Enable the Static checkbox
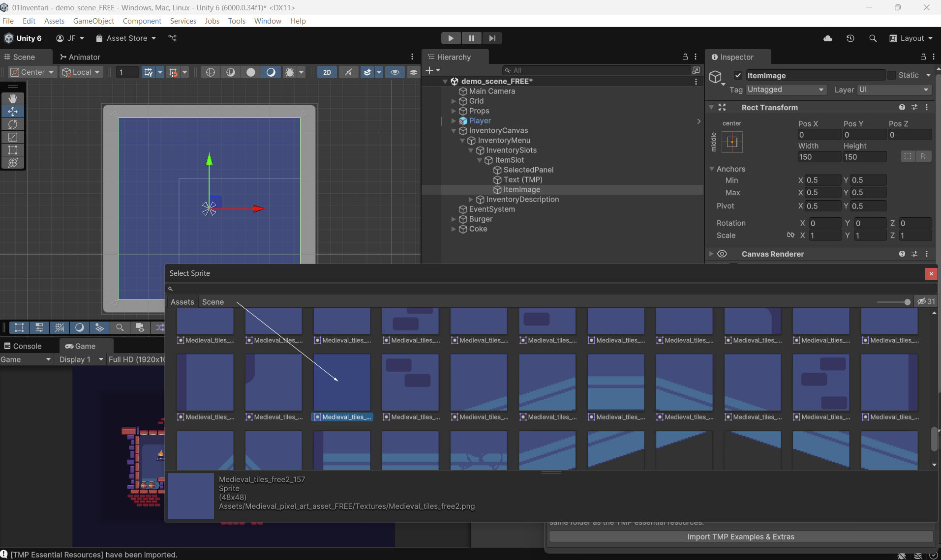The height and width of the screenshot is (560, 941). [891, 75]
